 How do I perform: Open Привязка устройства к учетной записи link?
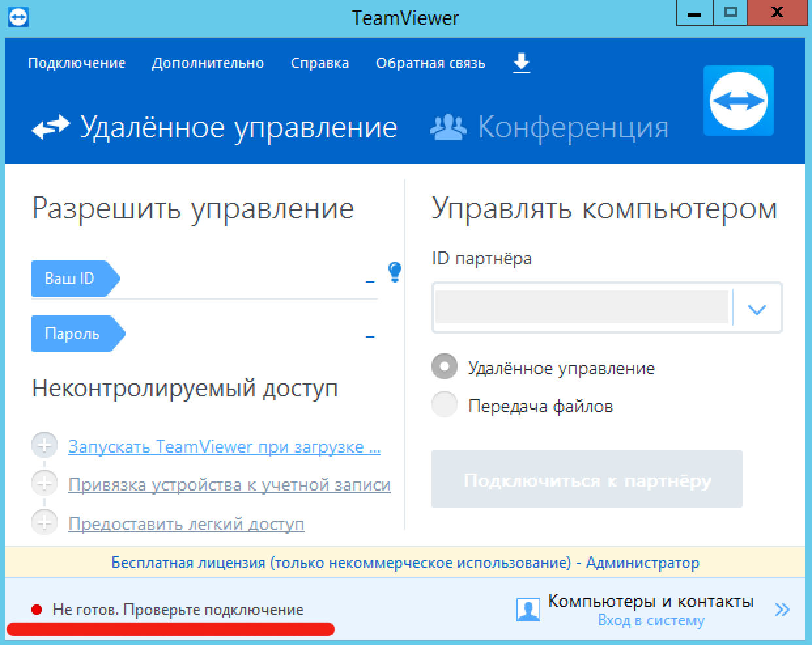[229, 485]
